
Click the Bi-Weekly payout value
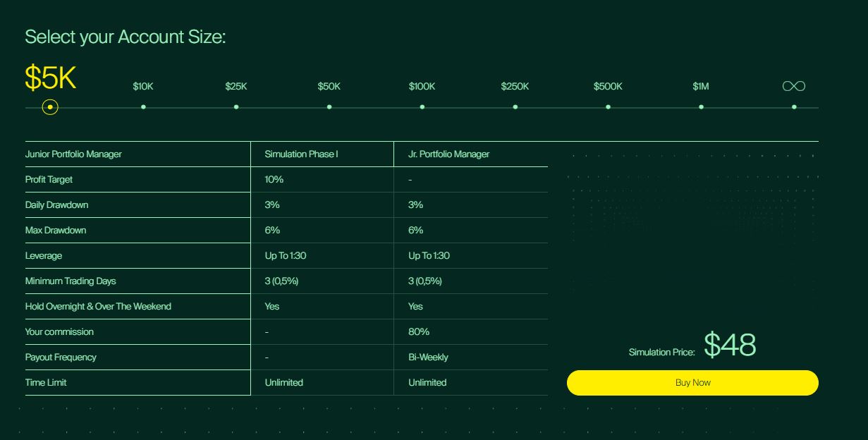[x=428, y=357]
